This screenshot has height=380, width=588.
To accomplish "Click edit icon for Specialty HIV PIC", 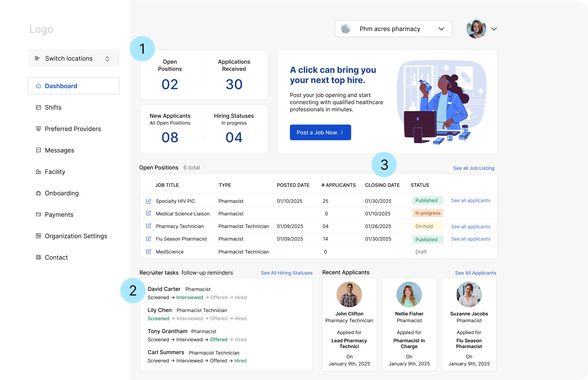I will tap(149, 201).
